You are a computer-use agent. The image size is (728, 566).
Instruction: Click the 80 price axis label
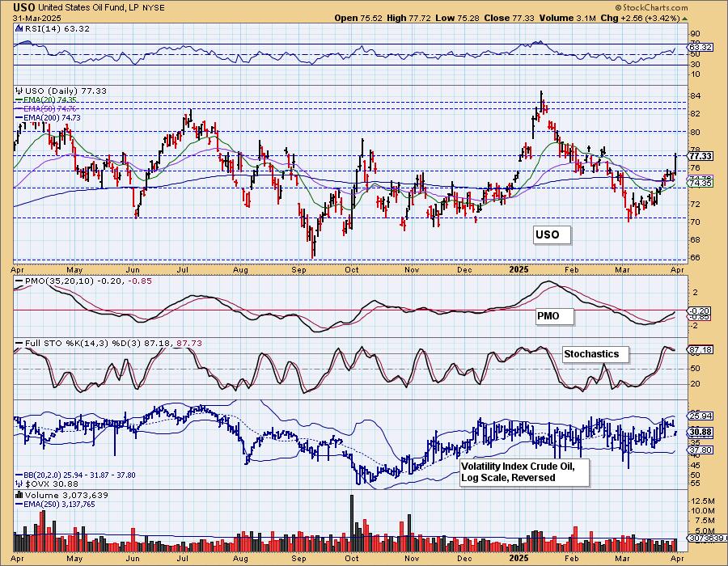696,133
